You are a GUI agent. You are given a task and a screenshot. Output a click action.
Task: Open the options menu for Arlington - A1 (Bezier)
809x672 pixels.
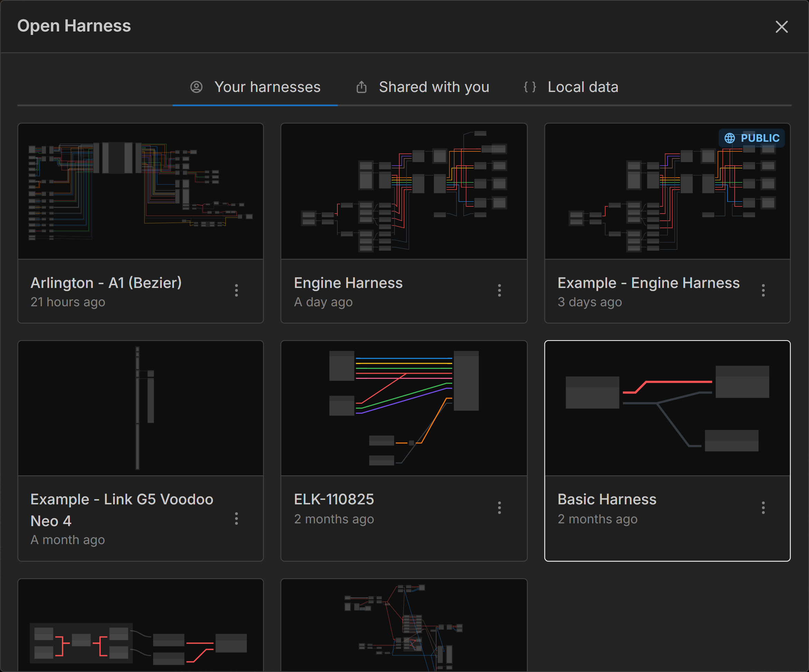[x=236, y=290]
